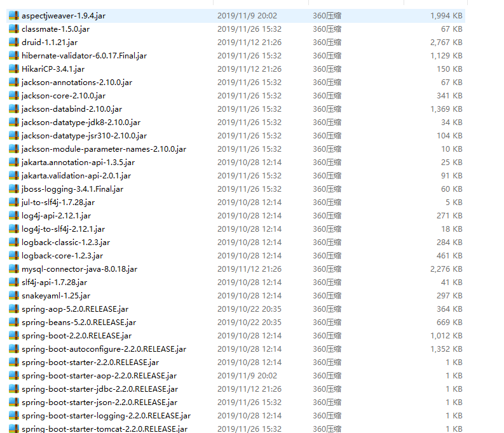This screenshot has width=504, height=433.
Task: Select file jackson-databind-2.10.0.jar
Action: [x=72, y=109]
